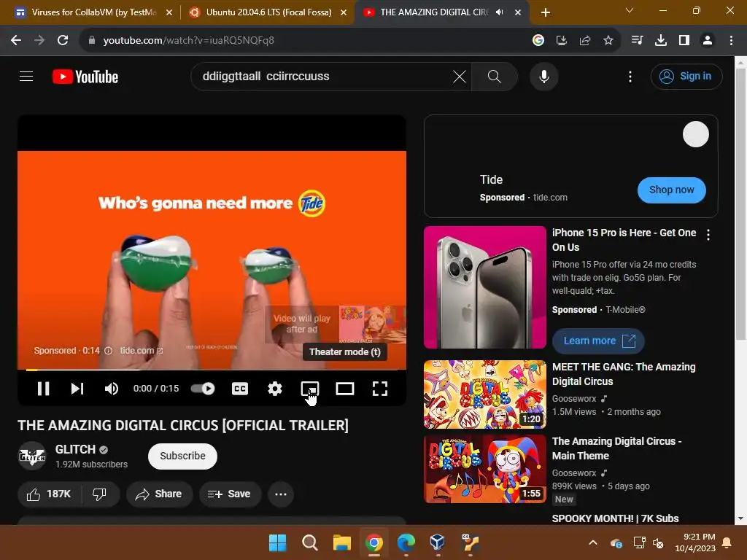Toggle the autoplay switch in player

pyautogui.click(x=203, y=389)
